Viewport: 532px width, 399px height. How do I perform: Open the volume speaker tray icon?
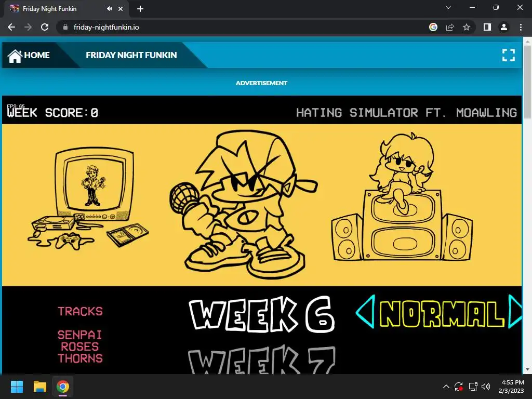click(x=486, y=387)
